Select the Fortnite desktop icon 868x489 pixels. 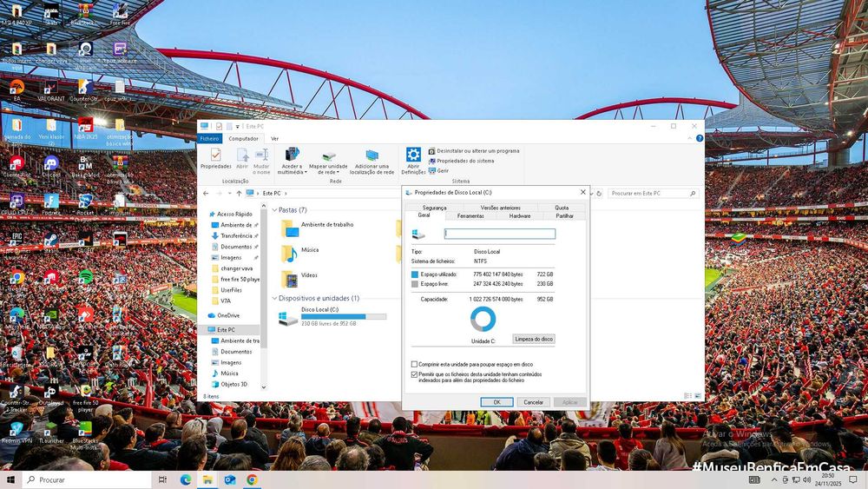51,205
